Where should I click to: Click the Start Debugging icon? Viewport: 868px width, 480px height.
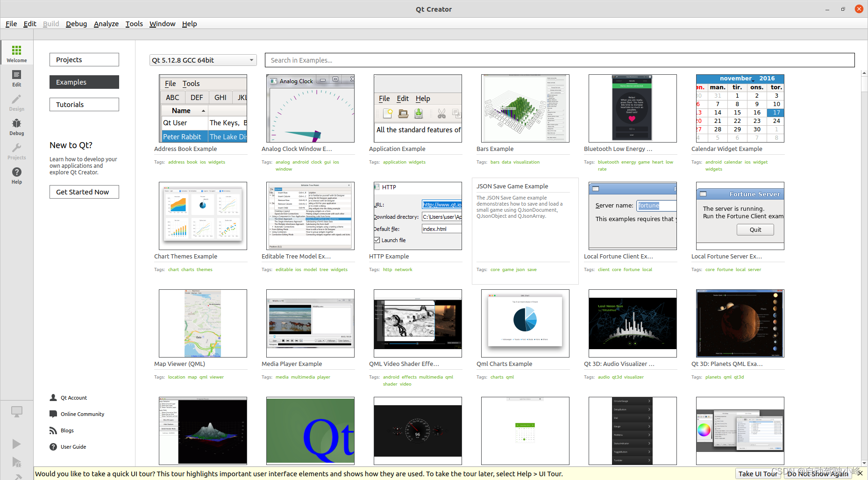17,462
